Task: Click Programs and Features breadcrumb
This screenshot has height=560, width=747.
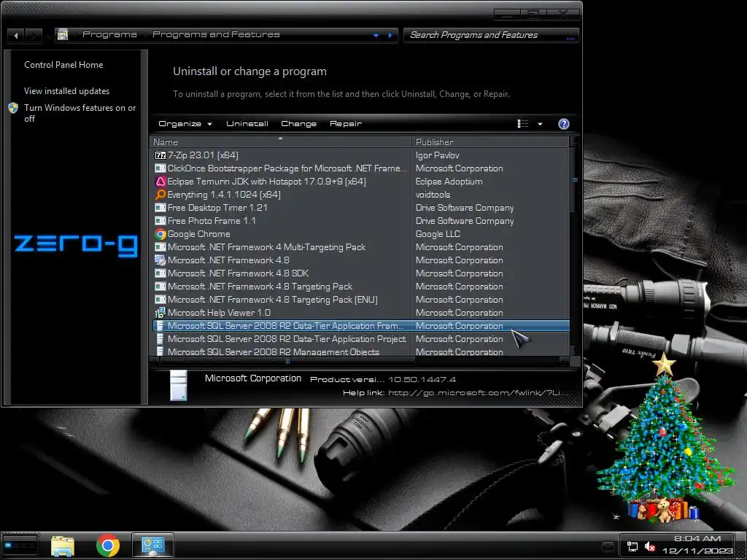Action: coord(216,34)
